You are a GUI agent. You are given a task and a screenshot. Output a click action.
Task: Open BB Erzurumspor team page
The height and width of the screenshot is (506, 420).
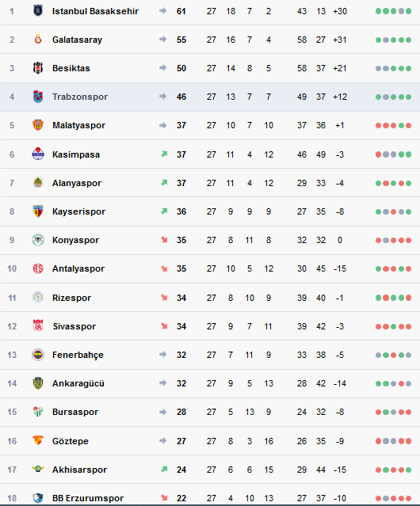tap(88, 498)
